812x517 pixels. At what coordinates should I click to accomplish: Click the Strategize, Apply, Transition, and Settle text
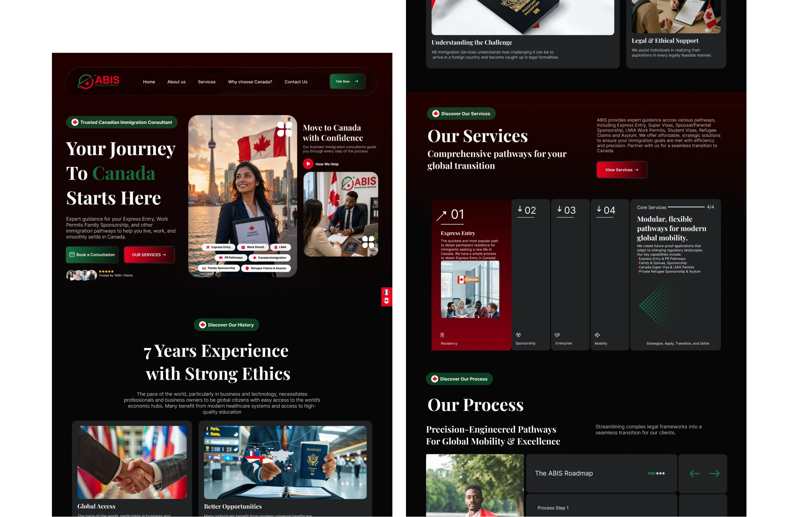(678, 344)
